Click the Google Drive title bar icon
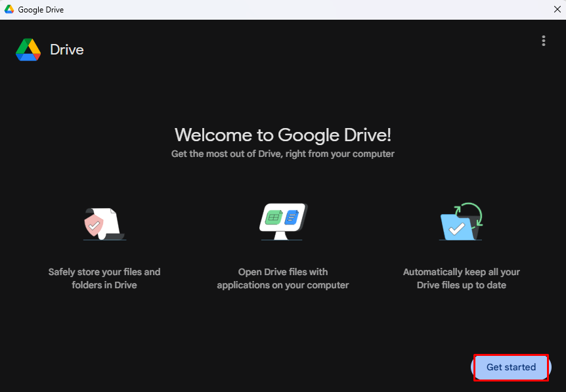The image size is (566, 392). tap(9, 9)
